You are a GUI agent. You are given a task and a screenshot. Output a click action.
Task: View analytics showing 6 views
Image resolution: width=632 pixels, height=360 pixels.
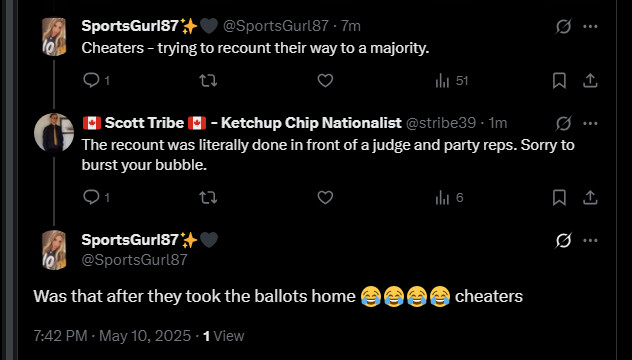[x=449, y=198]
